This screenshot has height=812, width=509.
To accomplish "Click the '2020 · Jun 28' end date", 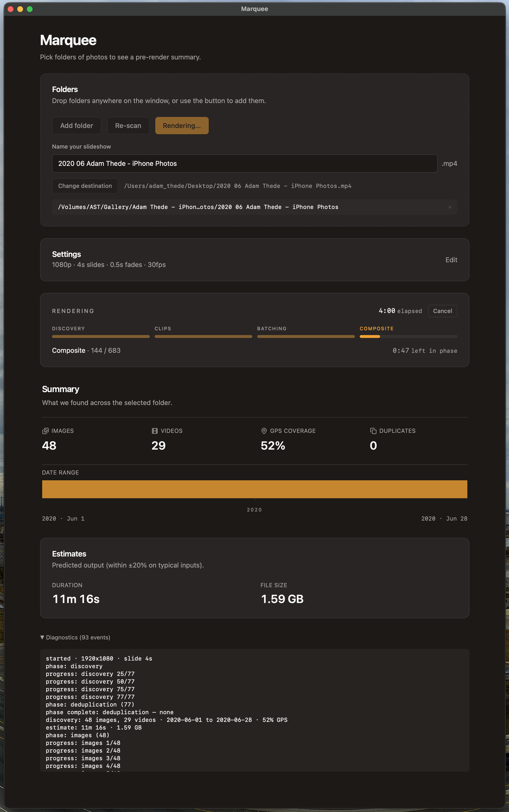I will pos(444,518).
